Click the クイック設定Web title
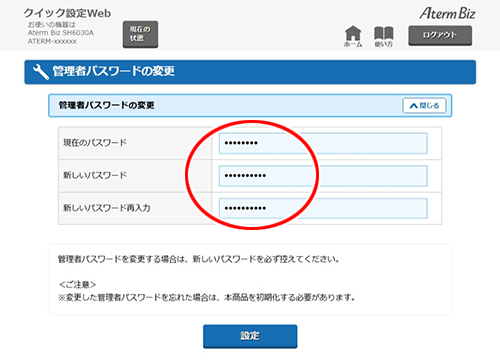 [67, 13]
